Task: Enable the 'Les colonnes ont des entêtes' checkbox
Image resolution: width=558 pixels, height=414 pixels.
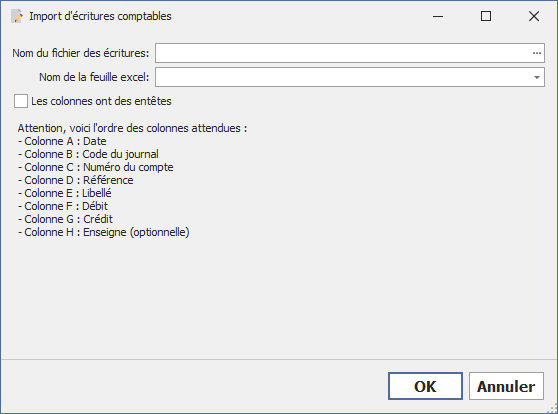Action: click(21, 101)
